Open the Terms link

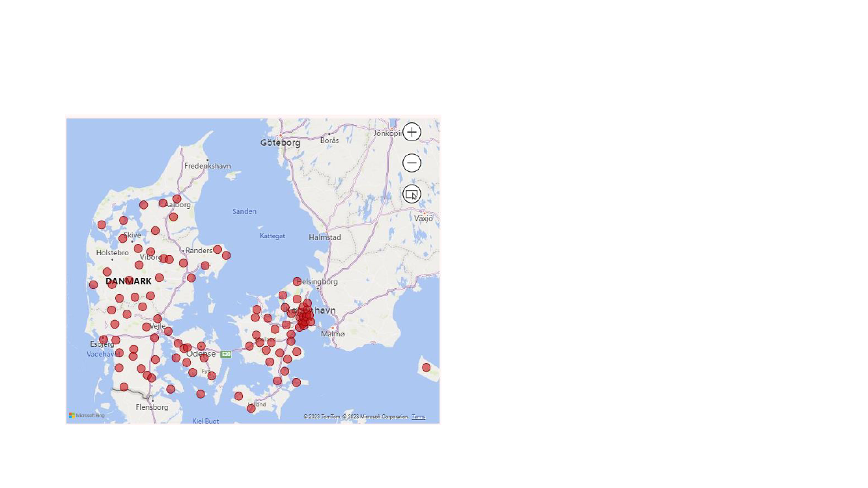point(418,416)
